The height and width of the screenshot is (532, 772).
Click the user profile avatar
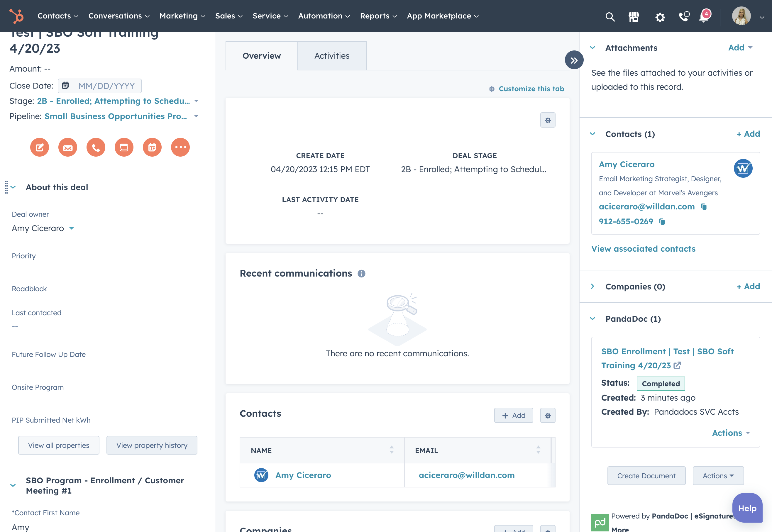(x=741, y=16)
